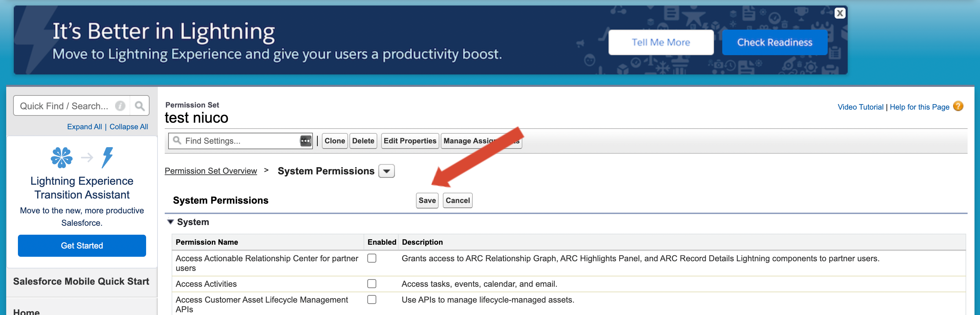
Task: Click the Check Readiness button
Action: coord(774,42)
